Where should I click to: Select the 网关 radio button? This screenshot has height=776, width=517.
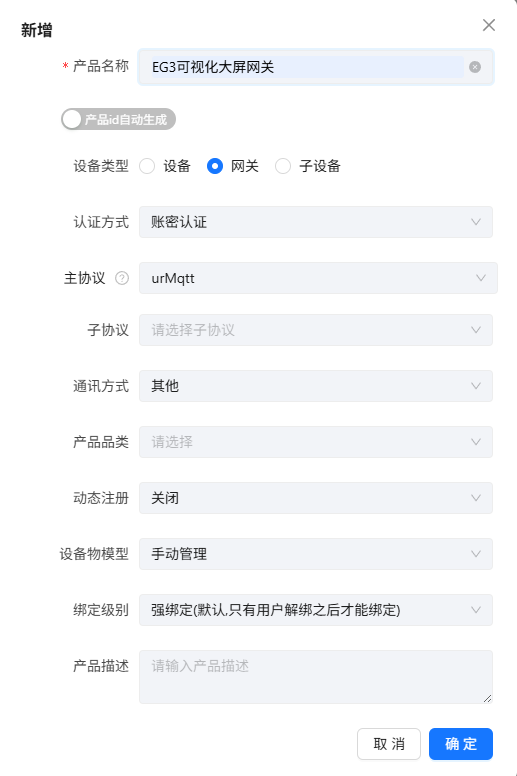[215, 166]
